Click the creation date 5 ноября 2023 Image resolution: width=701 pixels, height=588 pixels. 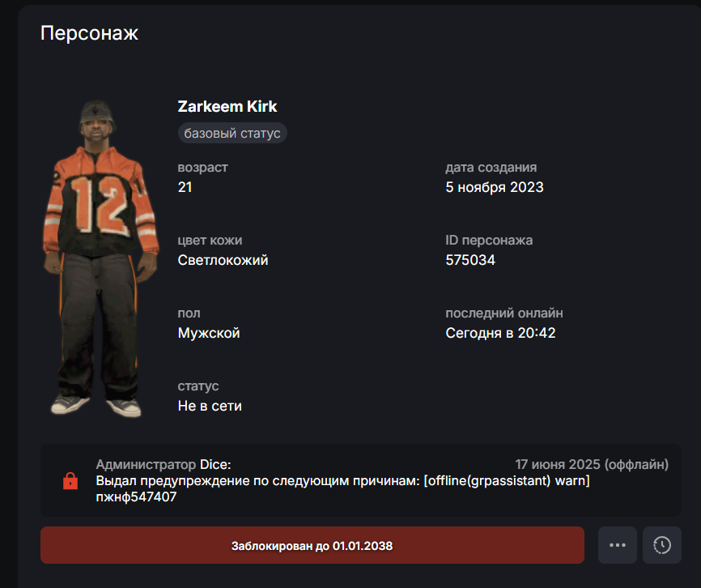point(495,187)
